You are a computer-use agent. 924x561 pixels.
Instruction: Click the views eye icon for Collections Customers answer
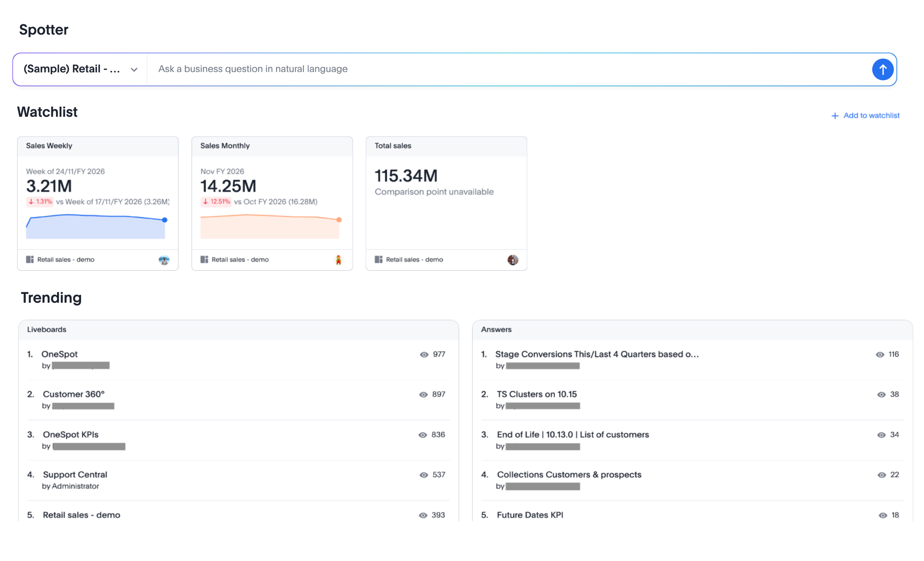click(882, 475)
